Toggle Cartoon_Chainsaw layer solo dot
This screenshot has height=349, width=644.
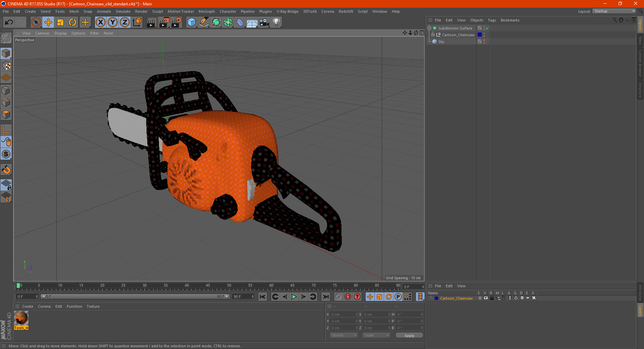[480, 298]
